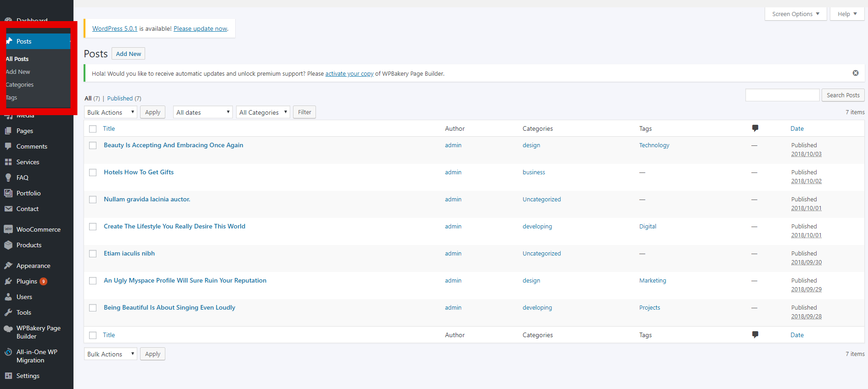The image size is (868, 389).
Task: Click the Search Posts button
Action: pos(843,95)
